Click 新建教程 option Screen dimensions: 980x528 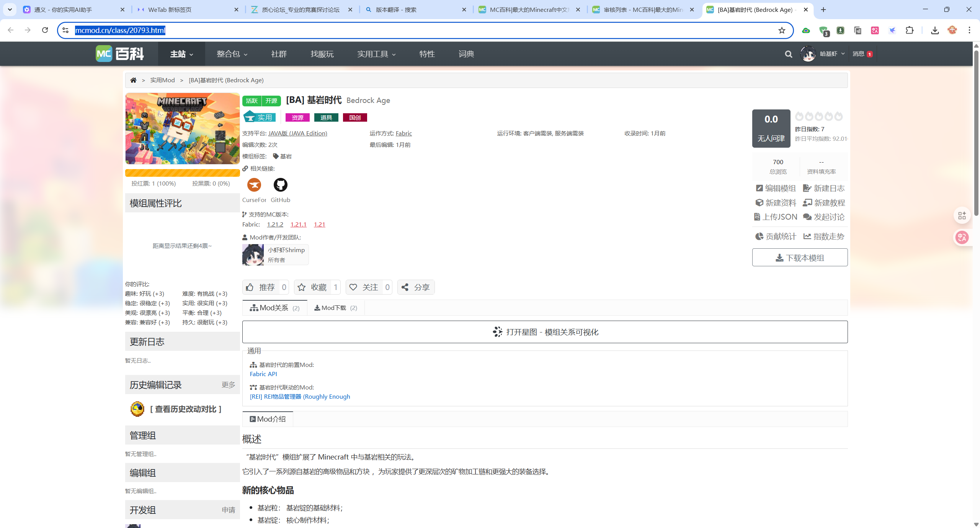tap(824, 203)
